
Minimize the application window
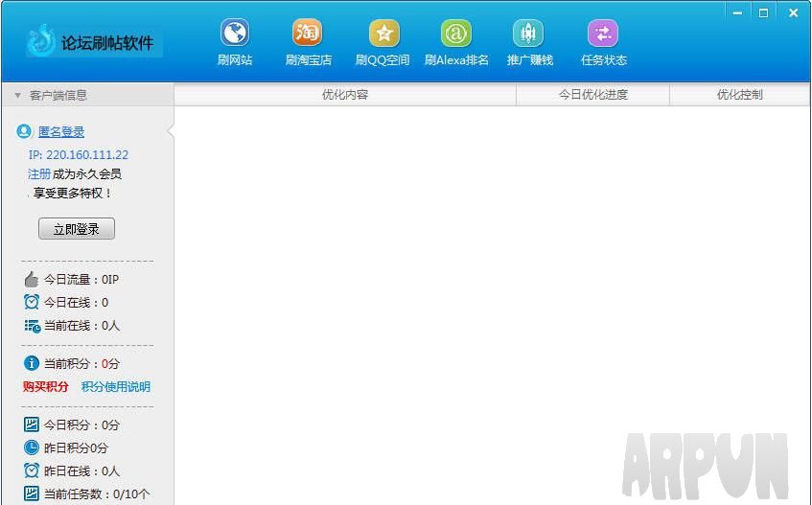tap(737, 12)
